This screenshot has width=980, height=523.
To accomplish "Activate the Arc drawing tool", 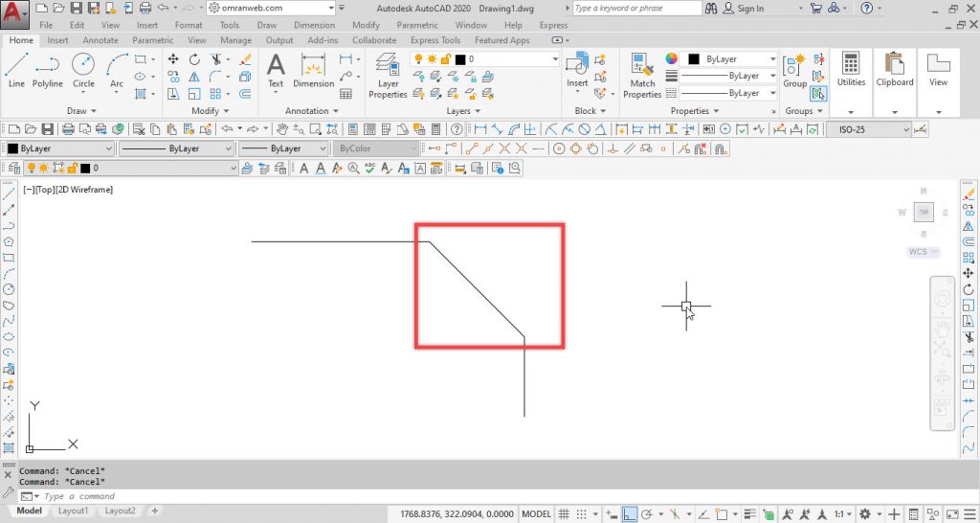I will coord(117,71).
